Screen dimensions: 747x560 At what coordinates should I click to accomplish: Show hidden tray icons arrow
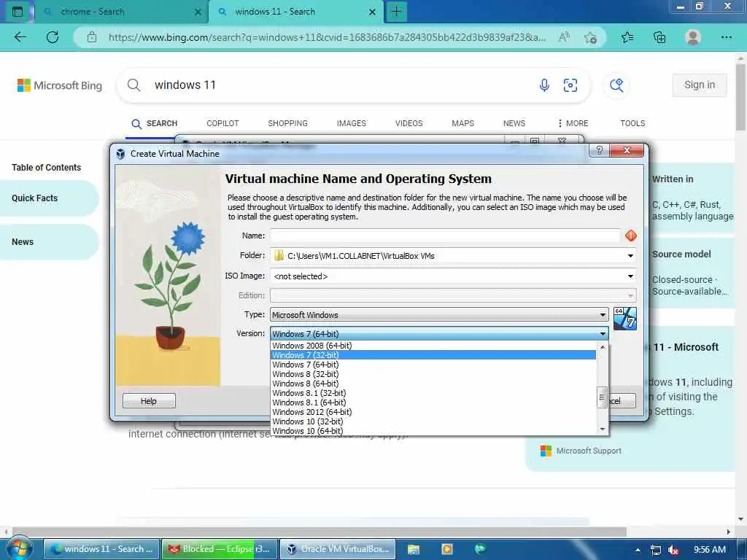[x=638, y=550]
